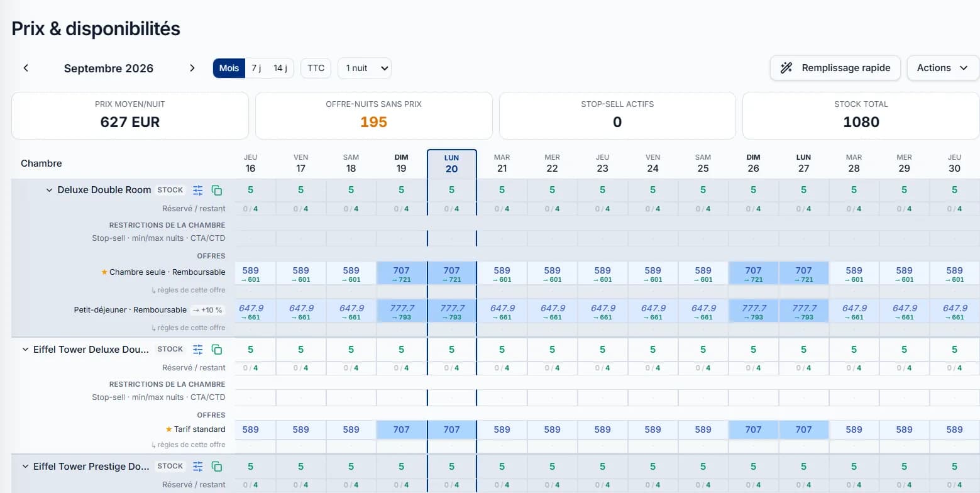This screenshot has width=980, height=493.
Task: Edit Petit-déjeuner price 647.9 on VEN 17
Action: click(300, 311)
